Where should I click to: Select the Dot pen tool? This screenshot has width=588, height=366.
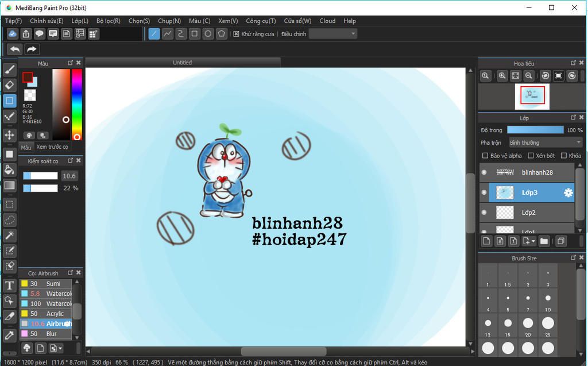10,117
